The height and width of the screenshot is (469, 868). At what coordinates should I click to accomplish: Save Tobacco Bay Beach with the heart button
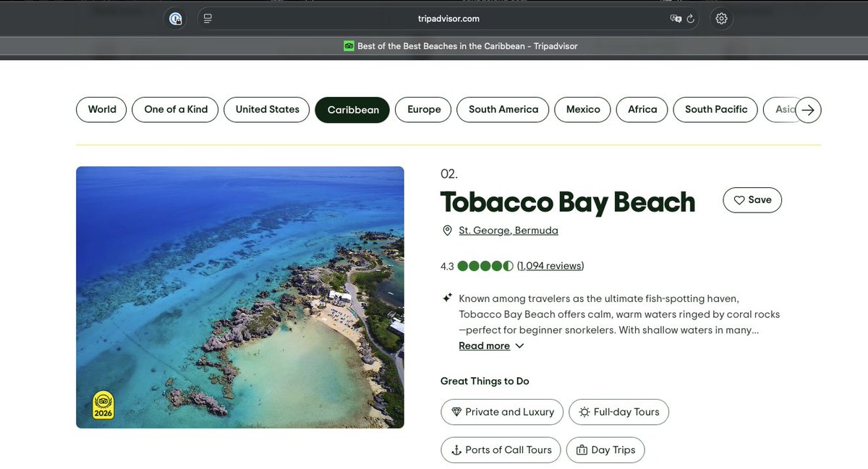point(752,200)
